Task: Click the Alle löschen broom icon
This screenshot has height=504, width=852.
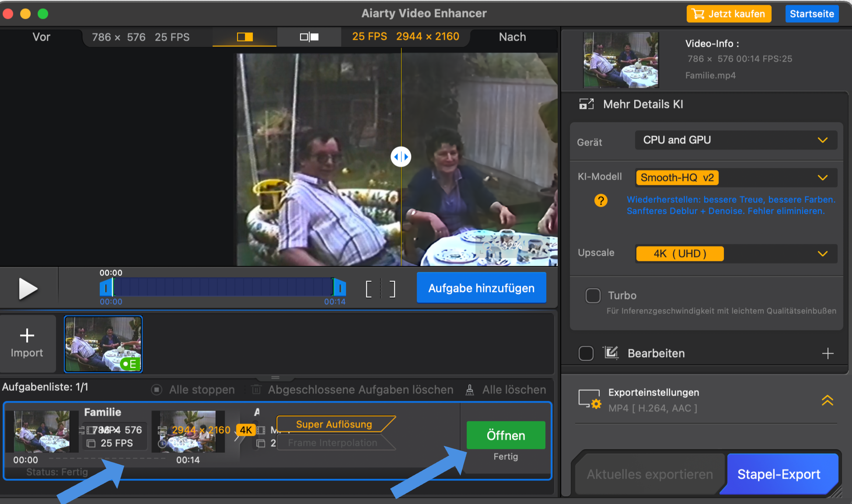Action: 470,389
